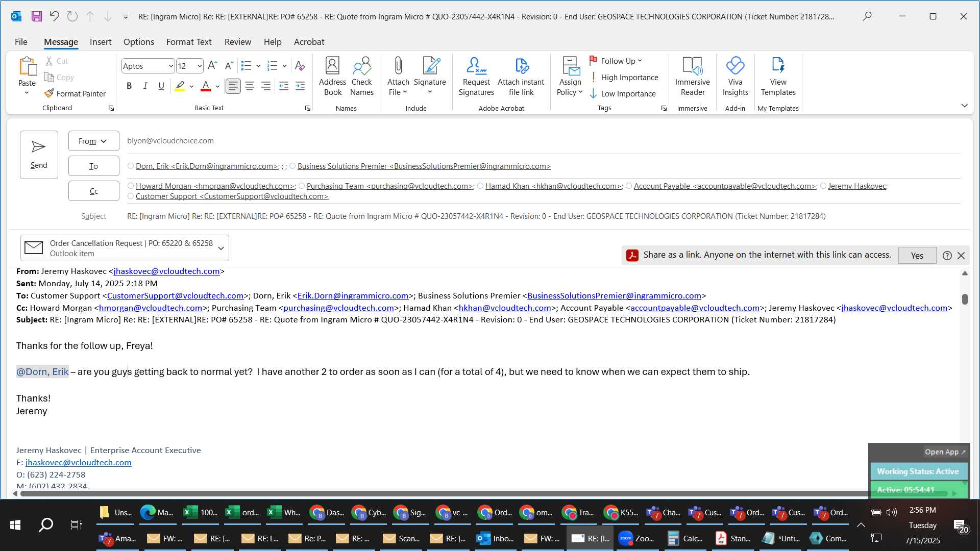Select the Customer Support recipient circle
980x551 pixels.
tap(131, 196)
